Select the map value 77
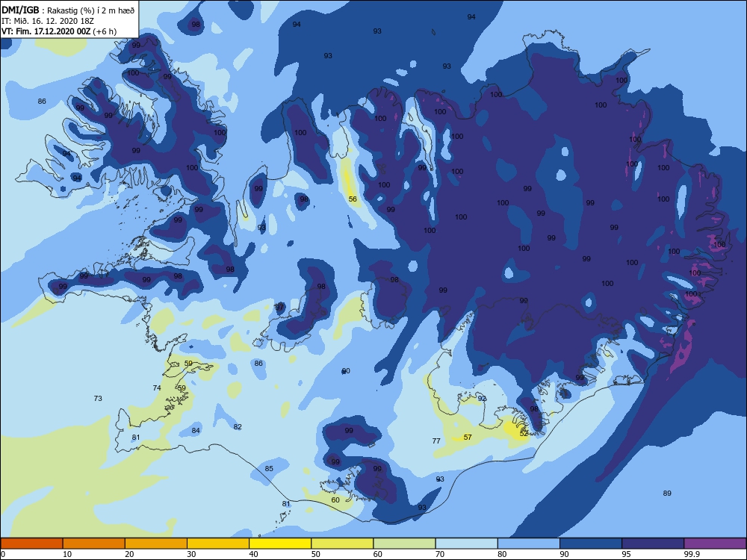 pyautogui.click(x=436, y=441)
